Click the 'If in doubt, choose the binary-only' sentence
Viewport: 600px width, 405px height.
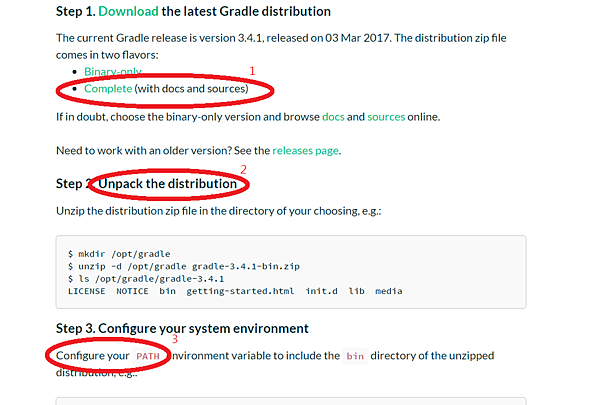[x=248, y=117]
